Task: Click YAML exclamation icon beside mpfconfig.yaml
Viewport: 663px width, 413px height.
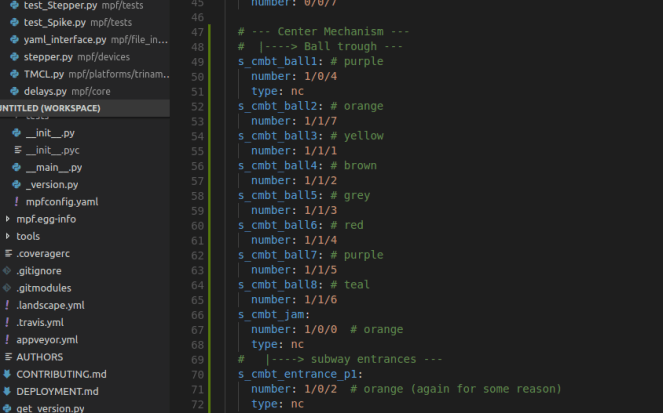Action: (16, 202)
